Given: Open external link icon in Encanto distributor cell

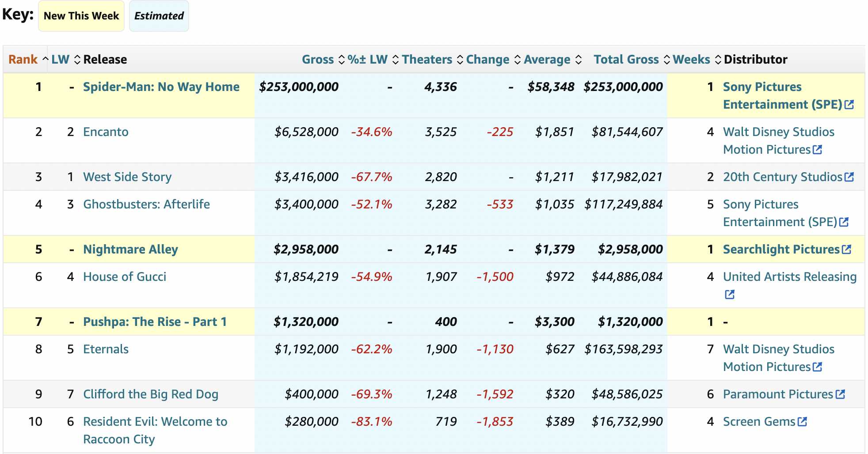Looking at the screenshot, I should click(817, 150).
